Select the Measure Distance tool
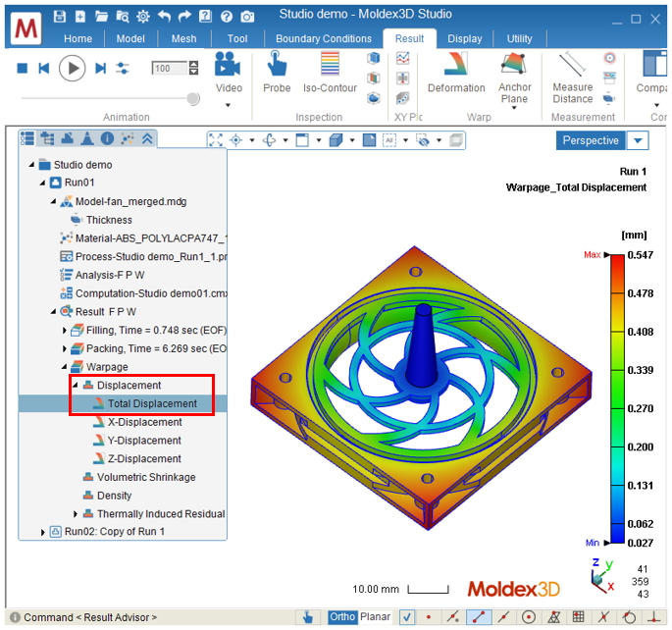 coord(573,78)
